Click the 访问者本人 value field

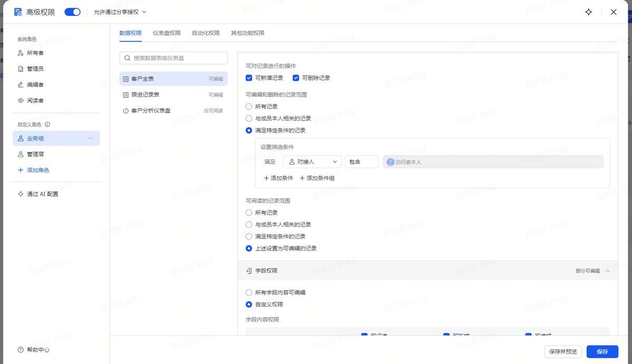click(493, 162)
